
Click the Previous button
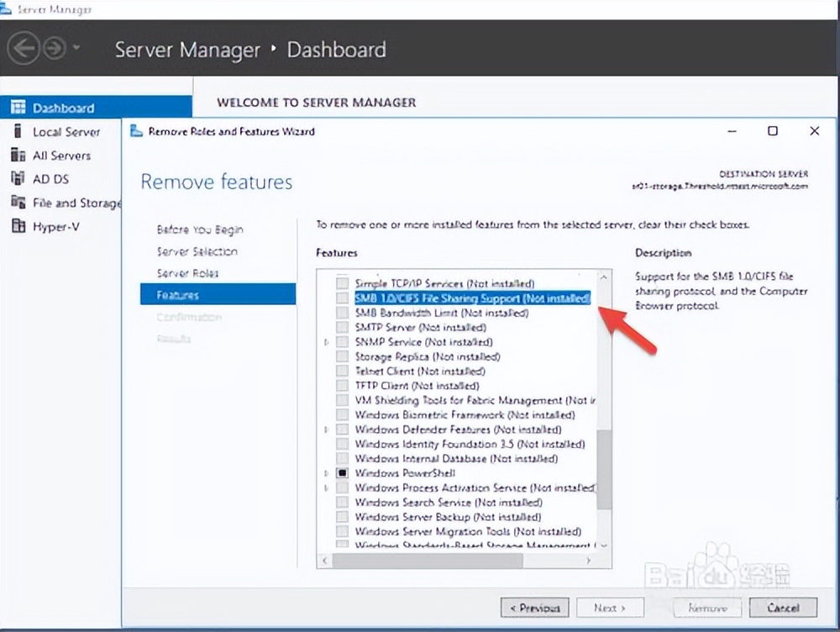(534, 608)
